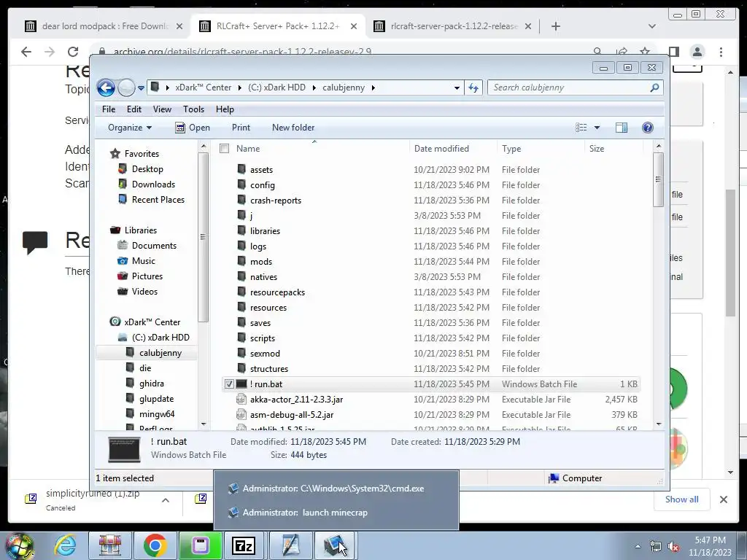Select (C:) xDark HDD in navigation tree
The height and width of the screenshot is (560, 747).
(x=160, y=338)
